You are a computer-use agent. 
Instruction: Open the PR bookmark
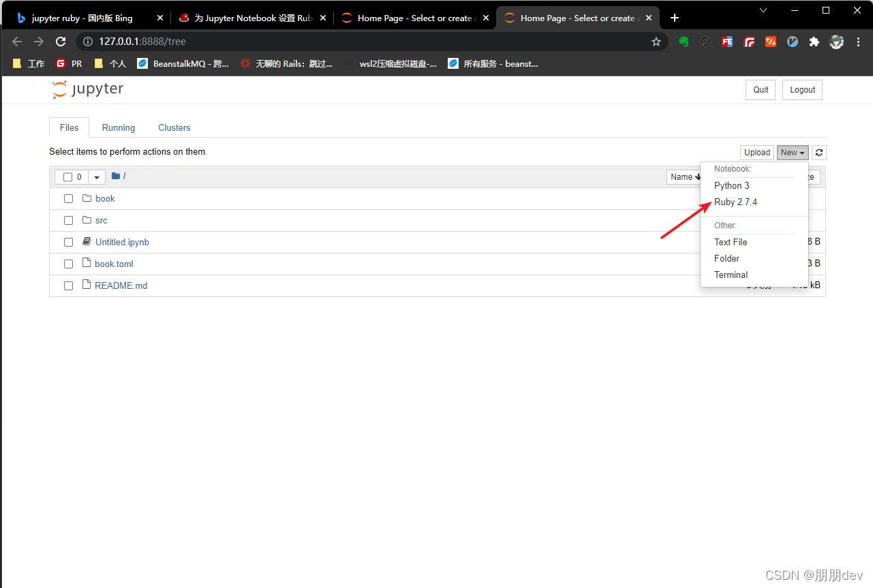pos(69,63)
